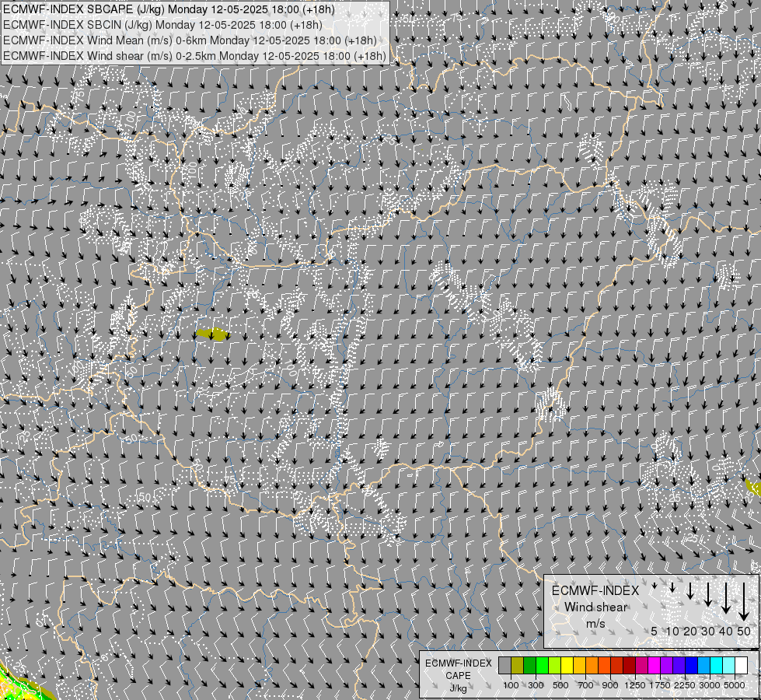The image size is (761, 700).
Task: Select the gray swatch in CAPE scale
Action: pyautogui.click(x=504, y=665)
